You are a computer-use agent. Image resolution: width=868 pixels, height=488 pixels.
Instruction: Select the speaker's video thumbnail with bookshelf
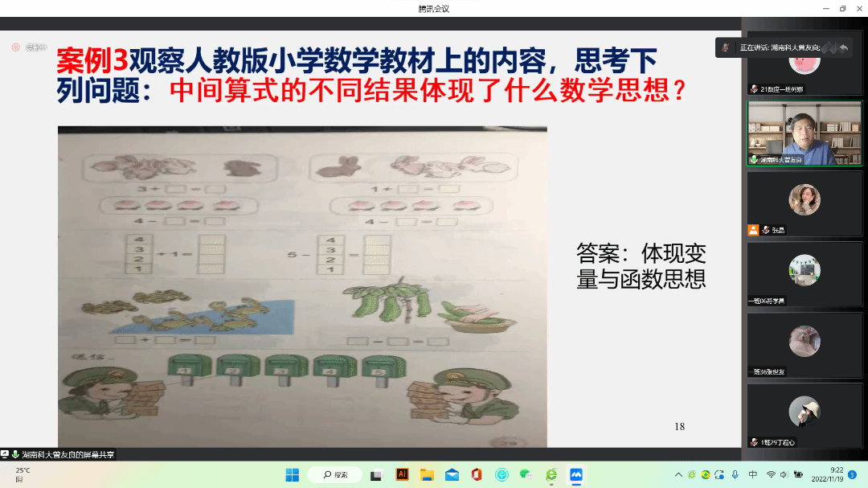click(804, 133)
